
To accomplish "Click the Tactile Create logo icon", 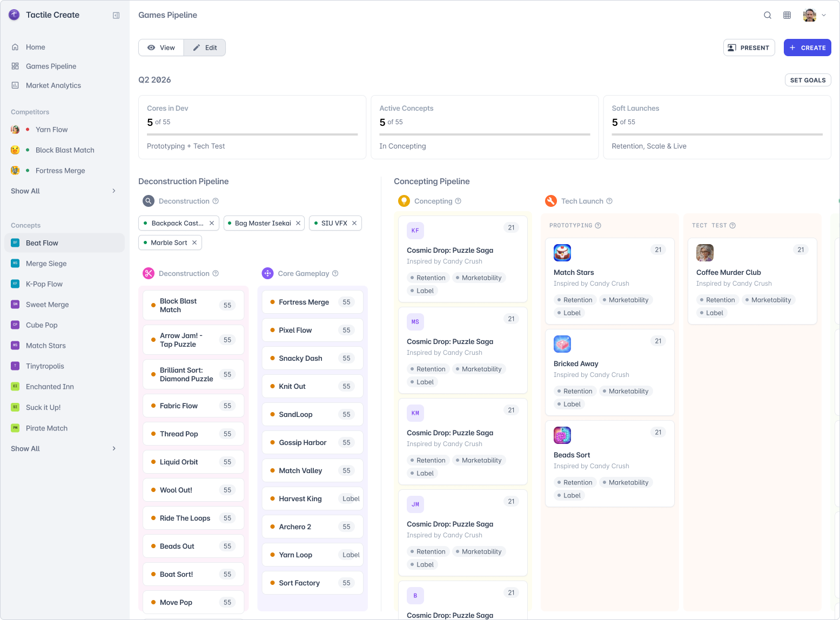I will 15,15.
